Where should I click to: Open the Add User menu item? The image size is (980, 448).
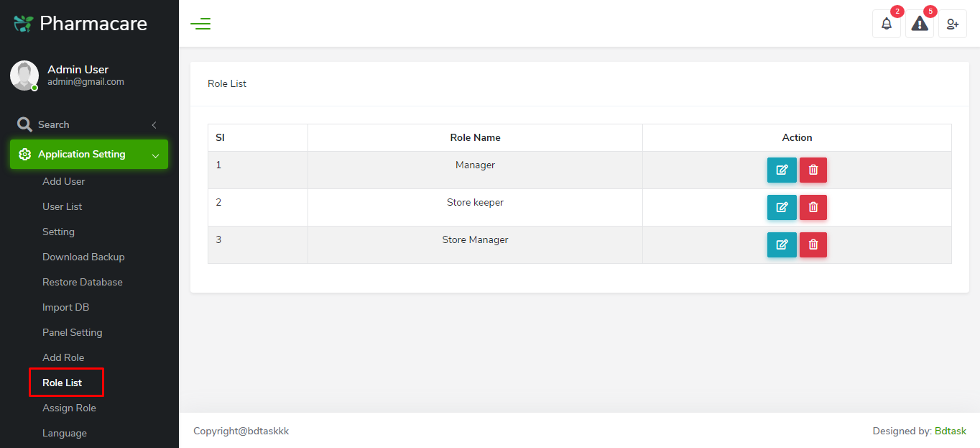(x=64, y=181)
